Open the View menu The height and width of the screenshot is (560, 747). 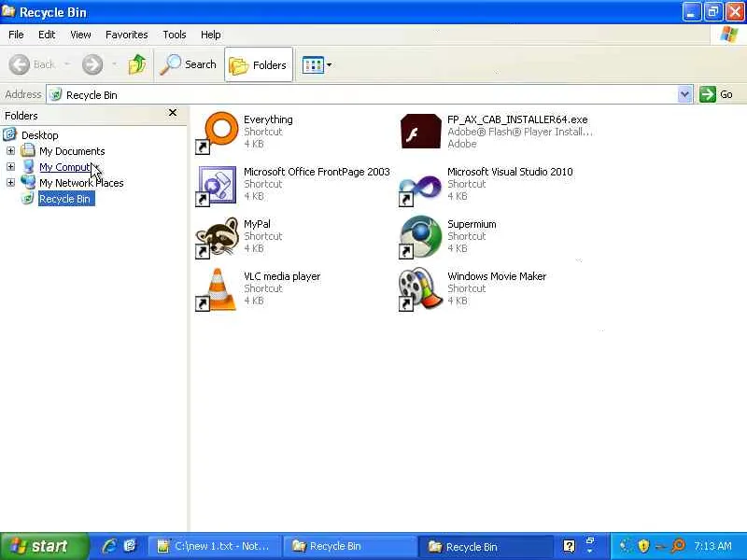(80, 35)
